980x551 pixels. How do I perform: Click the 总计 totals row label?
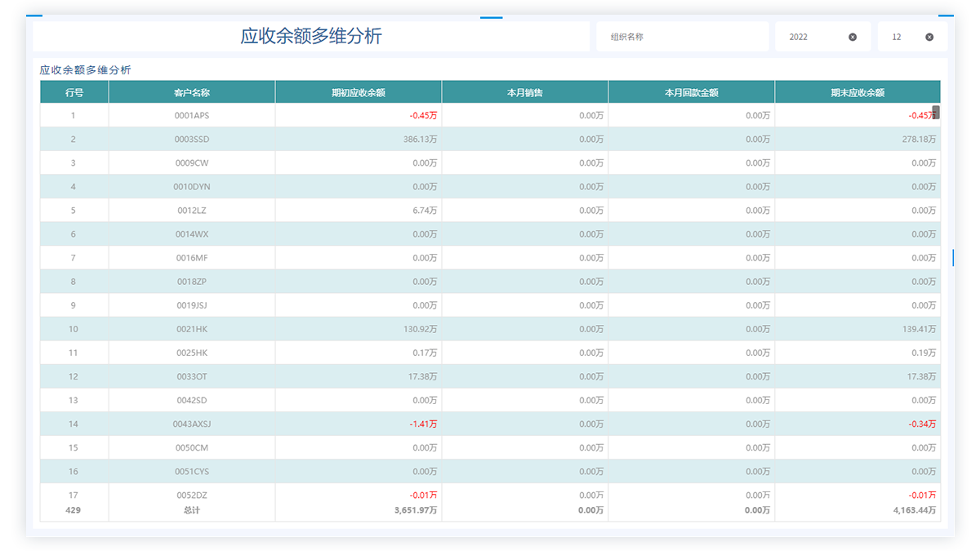pos(192,510)
